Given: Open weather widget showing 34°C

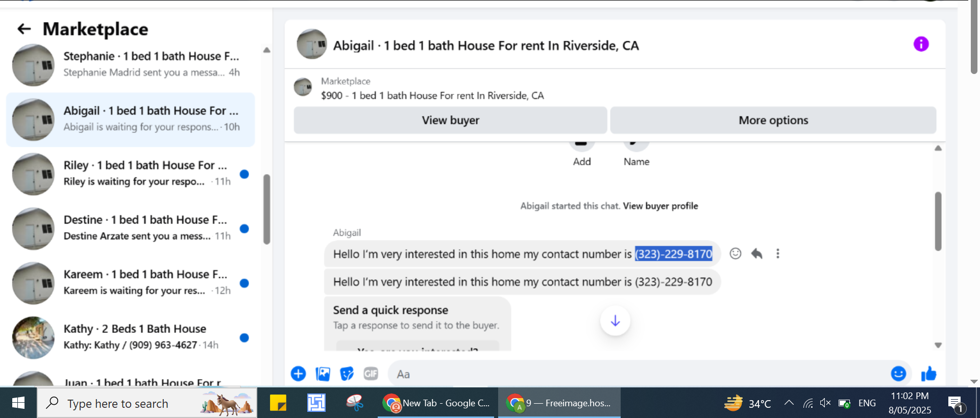Looking at the screenshot, I should pyautogui.click(x=747, y=403).
